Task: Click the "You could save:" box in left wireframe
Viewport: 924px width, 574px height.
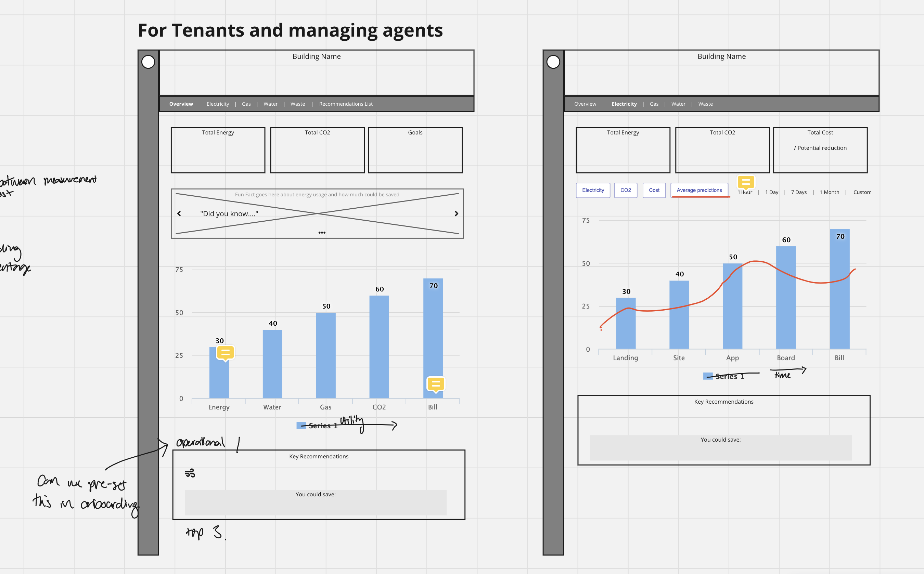Action: pos(316,502)
